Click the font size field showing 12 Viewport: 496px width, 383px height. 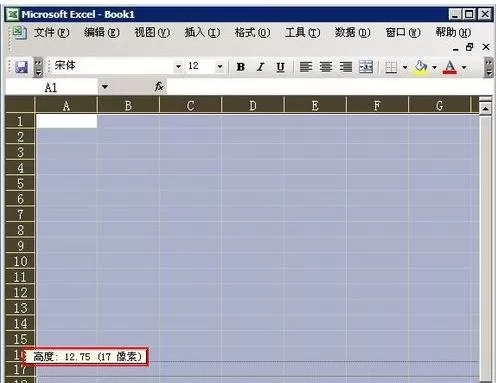click(201, 66)
